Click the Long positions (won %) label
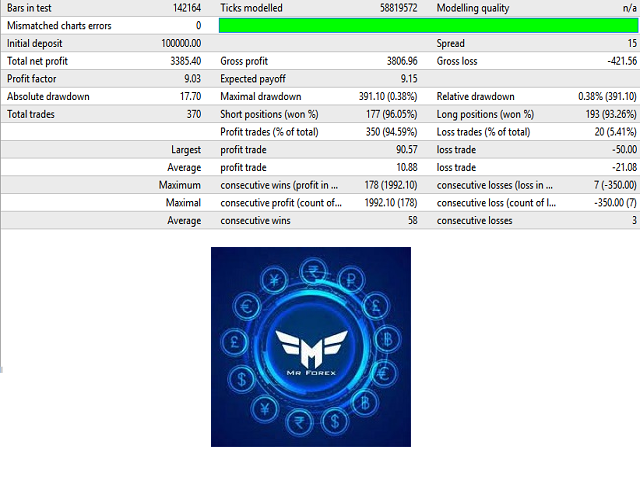Viewport: 640px width, 480px height. tap(485, 114)
